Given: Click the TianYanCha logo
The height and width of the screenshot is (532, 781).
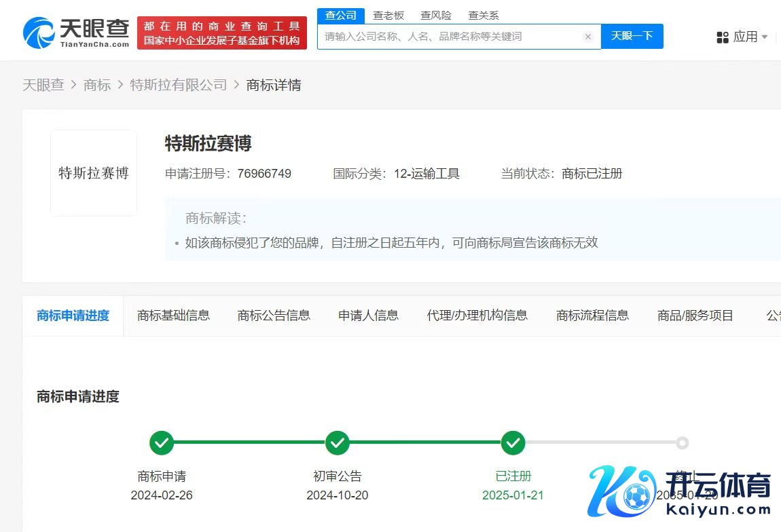Looking at the screenshot, I should coord(75,33).
